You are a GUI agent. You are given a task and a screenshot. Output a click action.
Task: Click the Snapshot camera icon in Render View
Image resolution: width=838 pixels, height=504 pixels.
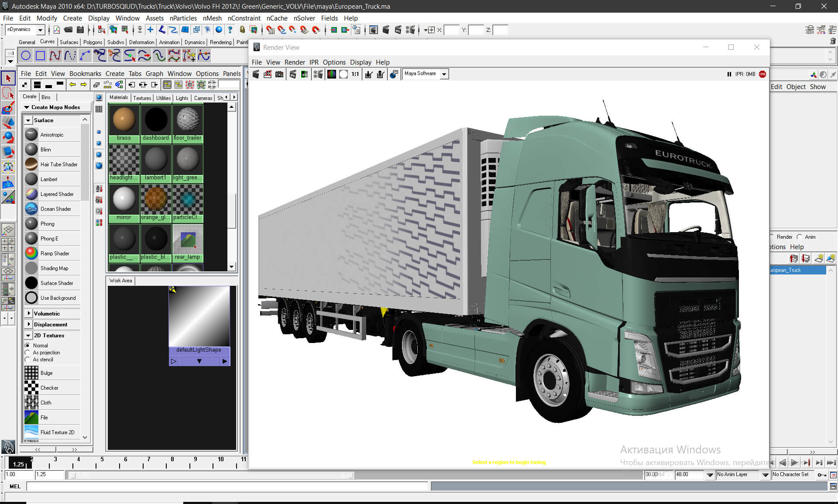coord(279,74)
